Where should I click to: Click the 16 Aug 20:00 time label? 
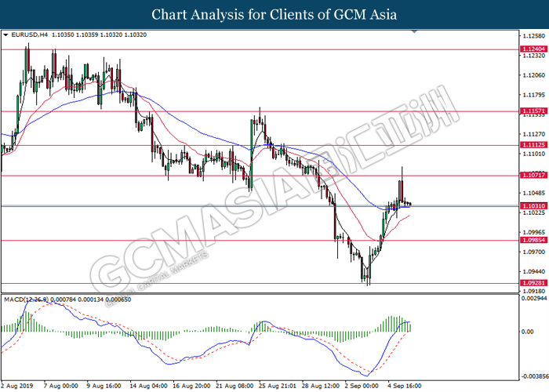click(191, 386)
